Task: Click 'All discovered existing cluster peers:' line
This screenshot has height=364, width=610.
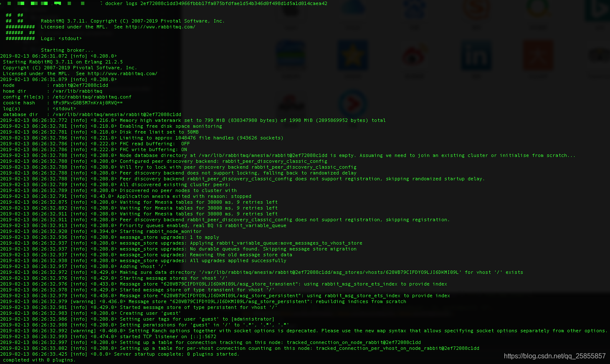Action: tap(115, 185)
